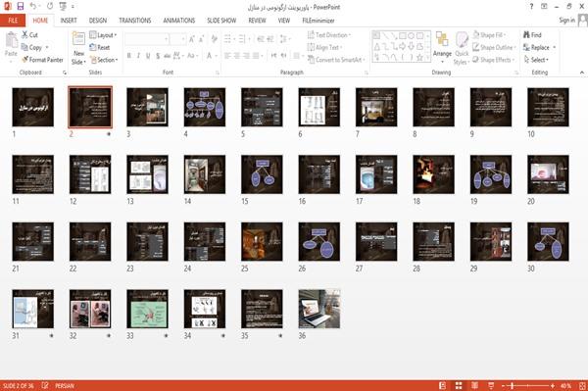This screenshot has height=391, width=588.
Task: Click the 40% zoom level text
Action: tap(565, 385)
